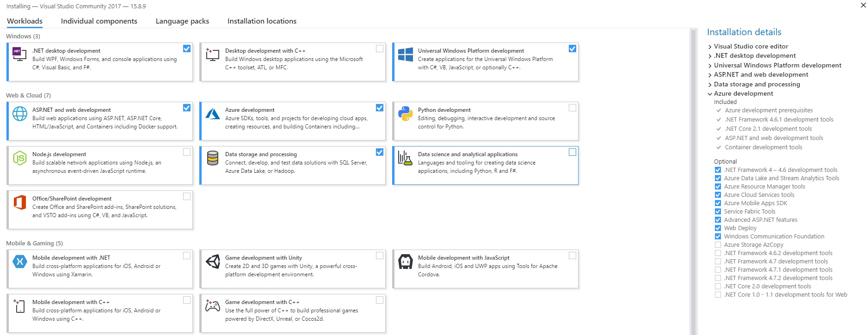
Task: Expand Universal Windows Platform development details
Action: click(x=710, y=66)
